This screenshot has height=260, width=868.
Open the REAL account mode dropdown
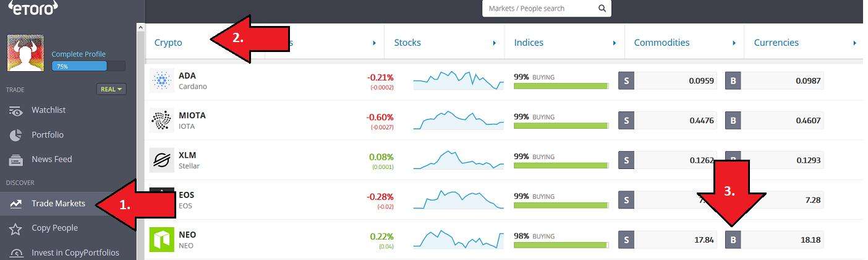click(111, 89)
